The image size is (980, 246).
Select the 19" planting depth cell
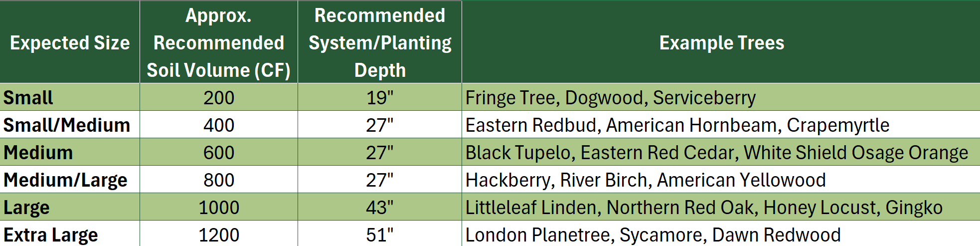[x=380, y=97]
